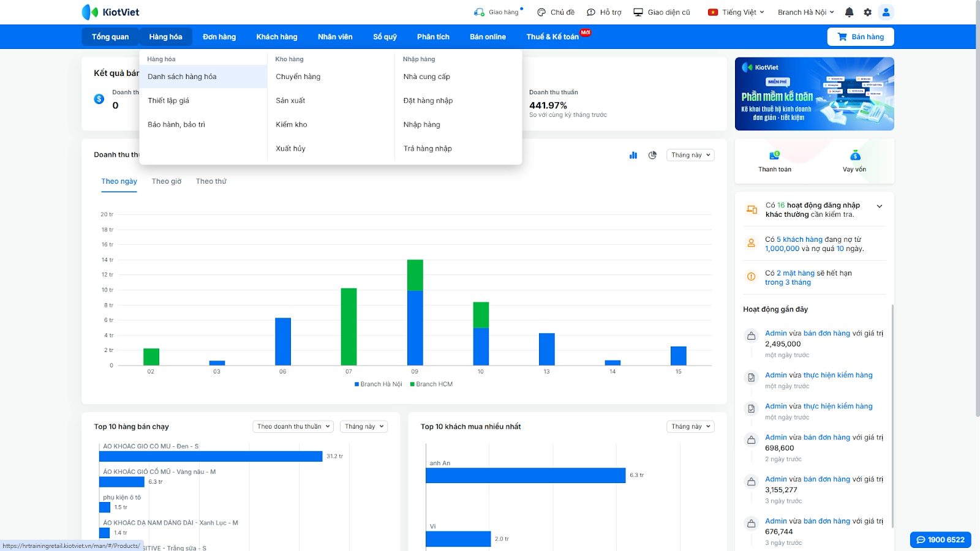Screen dimensions: 980x551
Task: Open the Theo doanh thu thuần dropdown
Action: click(293, 427)
